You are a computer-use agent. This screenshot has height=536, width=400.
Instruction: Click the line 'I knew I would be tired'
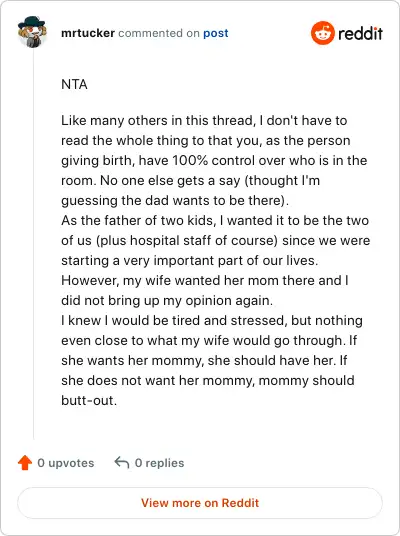pyautogui.click(x=212, y=320)
